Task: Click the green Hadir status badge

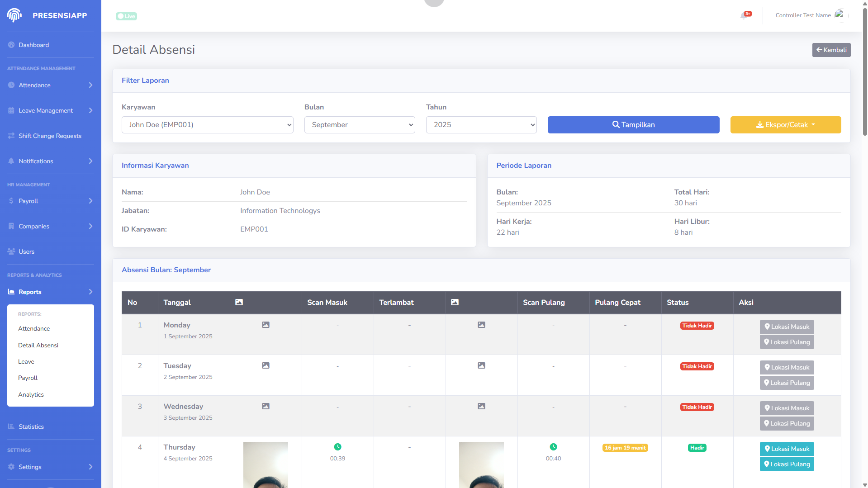Action: (x=697, y=448)
